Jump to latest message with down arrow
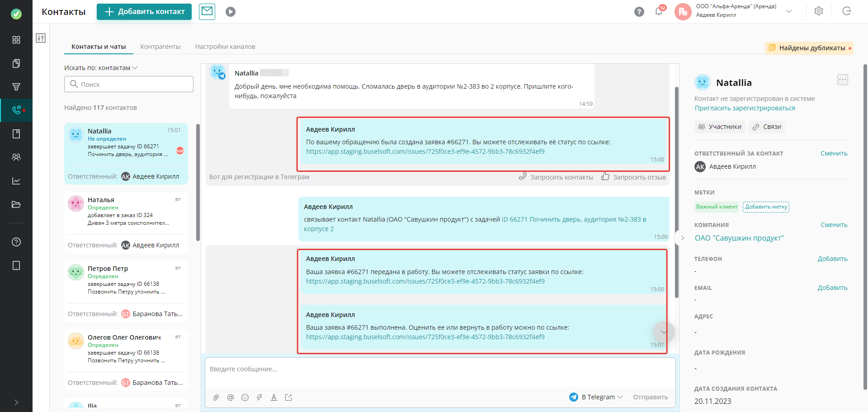868x412 pixels. [x=664, y=332]
